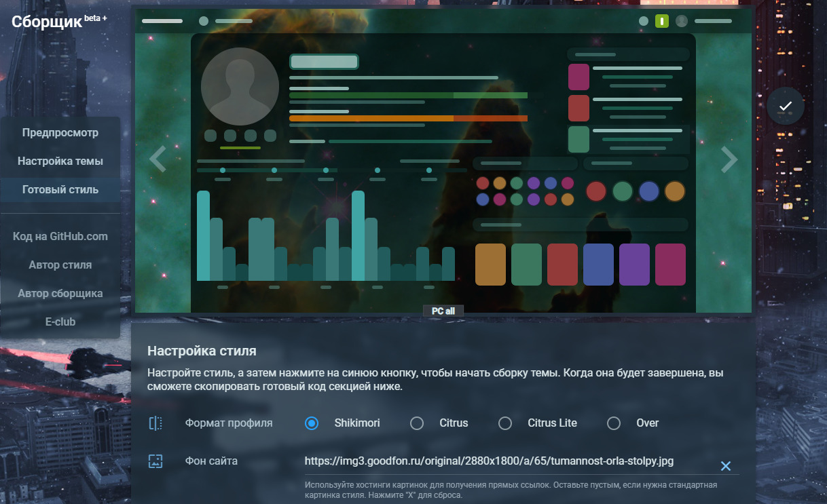Image resolution: width=827 pixels, height=504 pixels.
Task: Clear site background URL with X icon
Action: point(725,466)
